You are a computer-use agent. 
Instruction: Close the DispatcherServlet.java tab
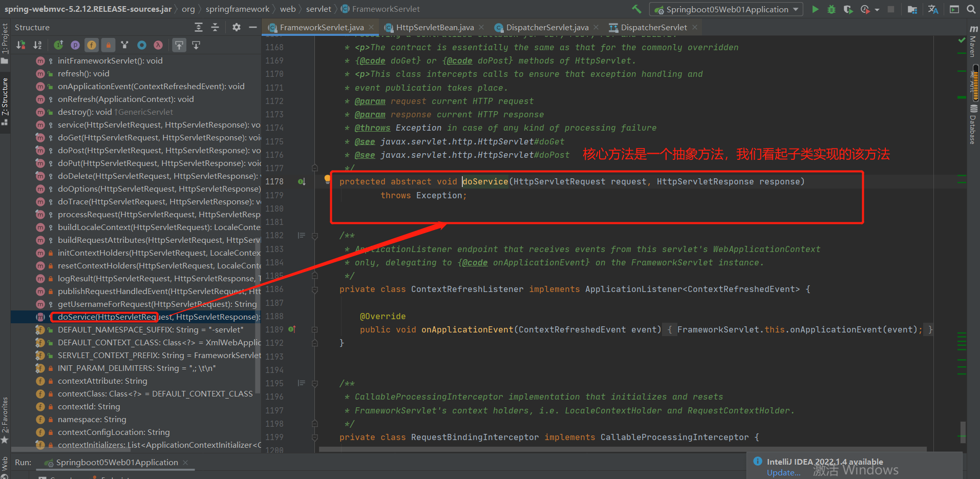coord(596,27)
